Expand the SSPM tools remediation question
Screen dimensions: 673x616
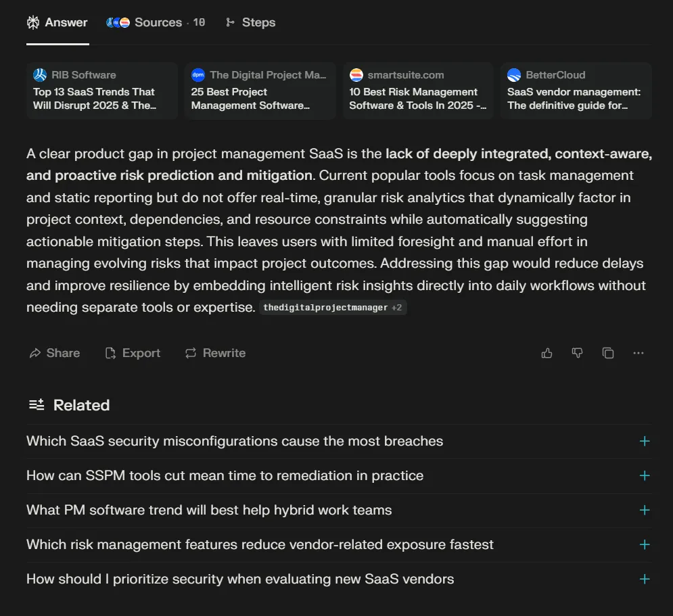click(645, 475)
